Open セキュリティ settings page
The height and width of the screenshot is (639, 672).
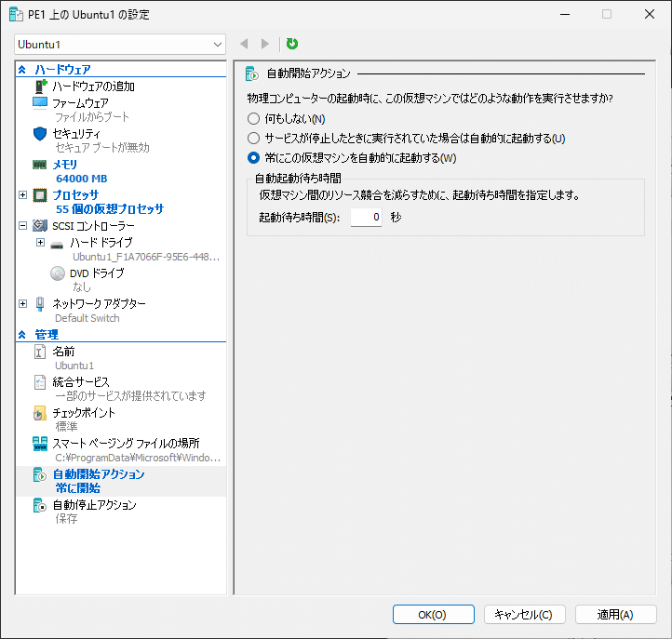(x=76, y=134)
